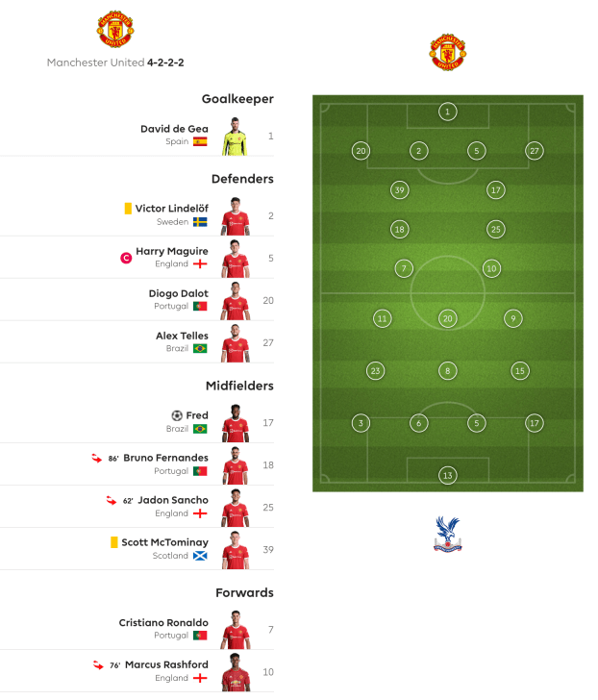
Task: Select pitch marker number 39
Action: (x=399, y=190)
